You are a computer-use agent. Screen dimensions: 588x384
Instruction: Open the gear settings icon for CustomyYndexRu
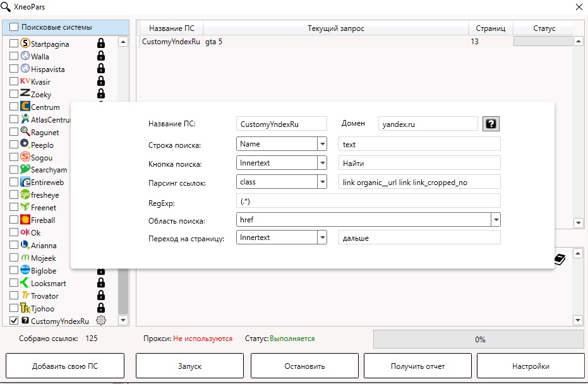coord(101,321)
